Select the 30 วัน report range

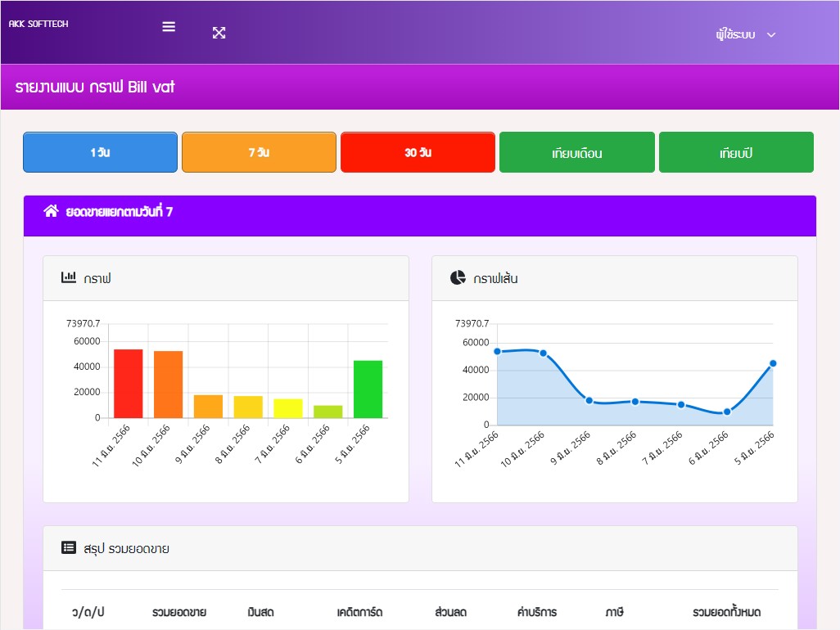[x=418, y=153]
